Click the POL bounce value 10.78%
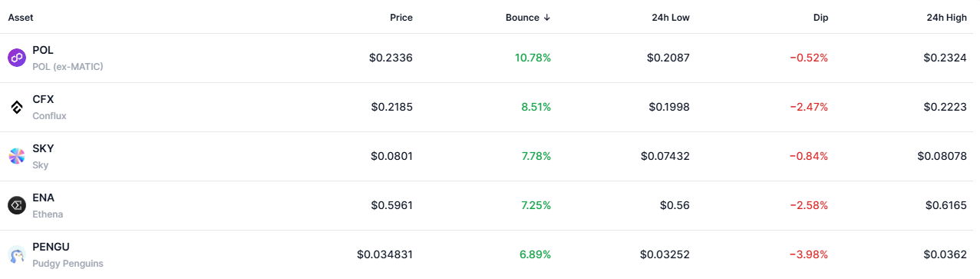 coord(533,58)
